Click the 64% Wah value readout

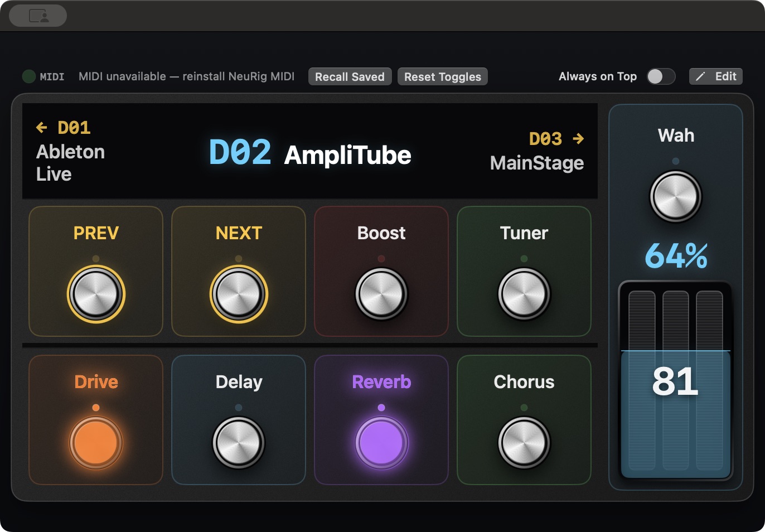[676, 256]
